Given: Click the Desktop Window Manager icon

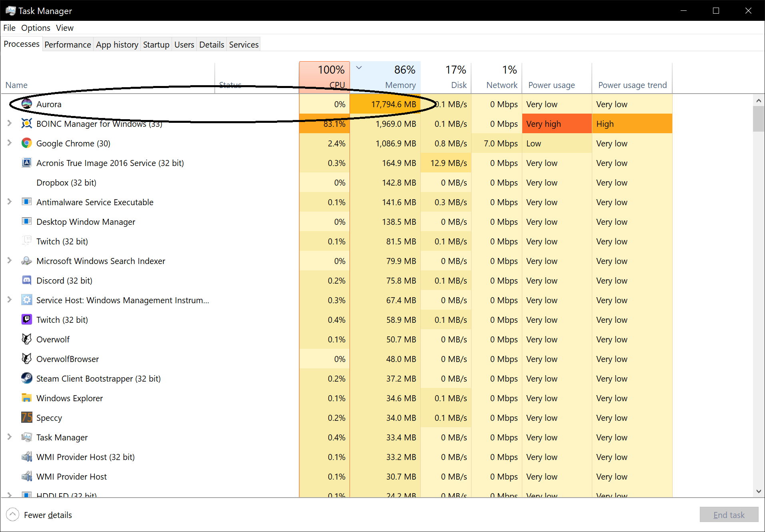Looking at the screenshot, I should pyautogui.click(x=27, y=222).
